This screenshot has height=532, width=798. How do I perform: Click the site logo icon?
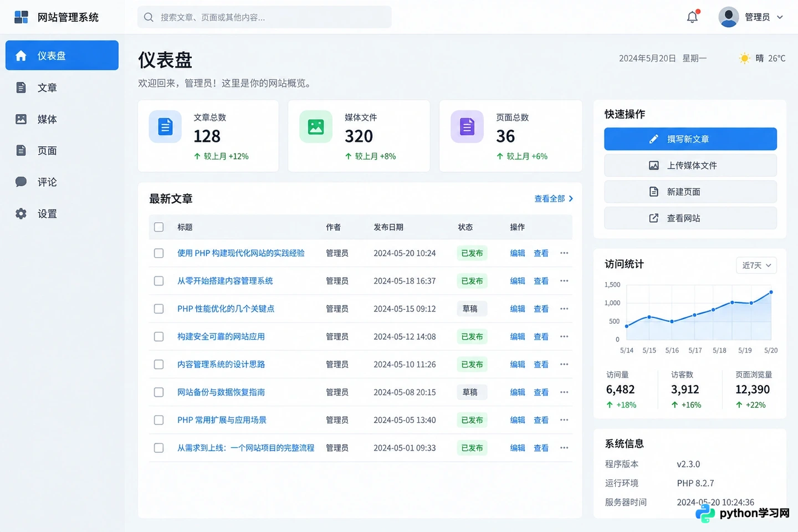(21, 17)
